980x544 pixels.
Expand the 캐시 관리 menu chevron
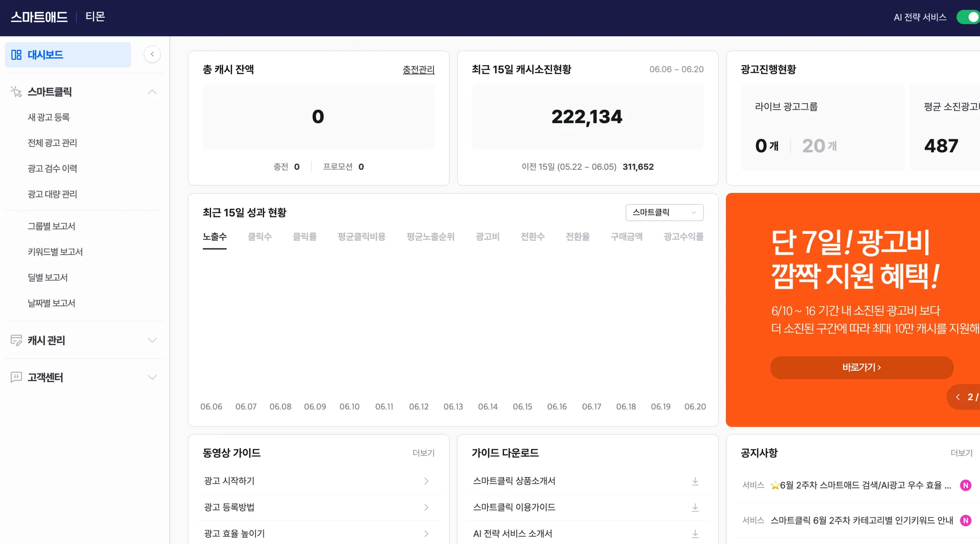click(152, 340)
